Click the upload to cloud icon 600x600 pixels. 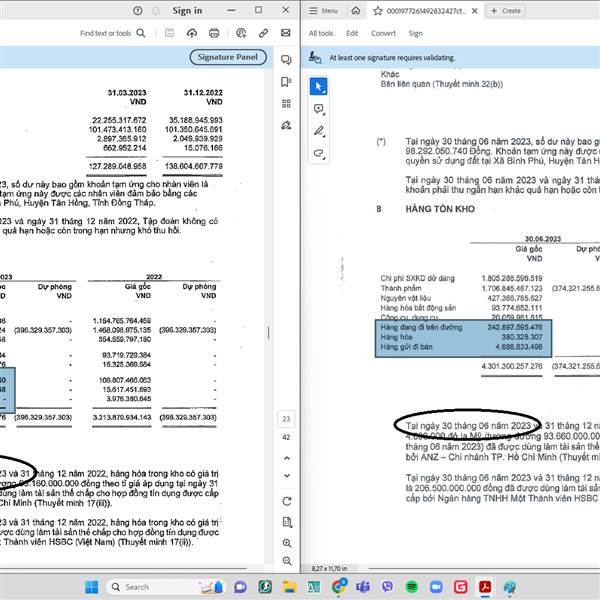click(x=192, y=33)
